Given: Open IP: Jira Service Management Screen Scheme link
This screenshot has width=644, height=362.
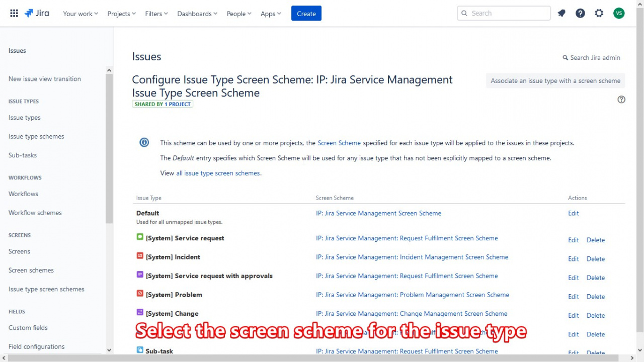Looking at the screenshot, I should point(378,213).
